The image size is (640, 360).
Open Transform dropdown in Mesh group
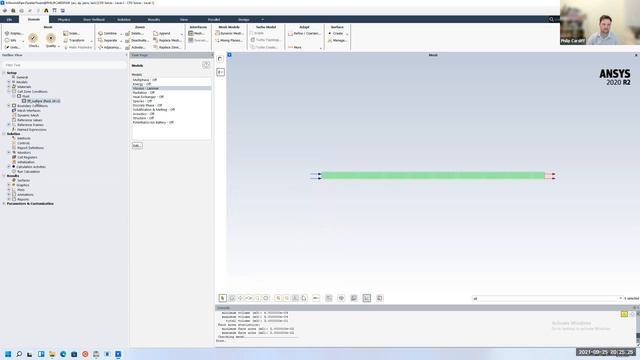(91, 41)
